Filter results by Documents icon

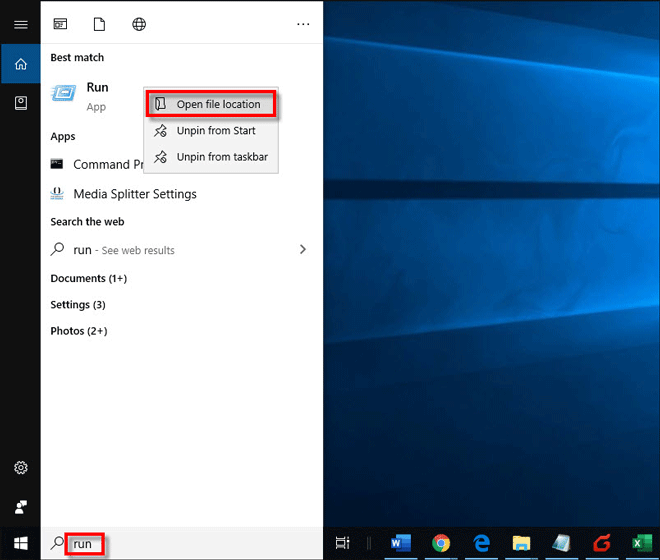pyautogui.click(x=99, y=24)
